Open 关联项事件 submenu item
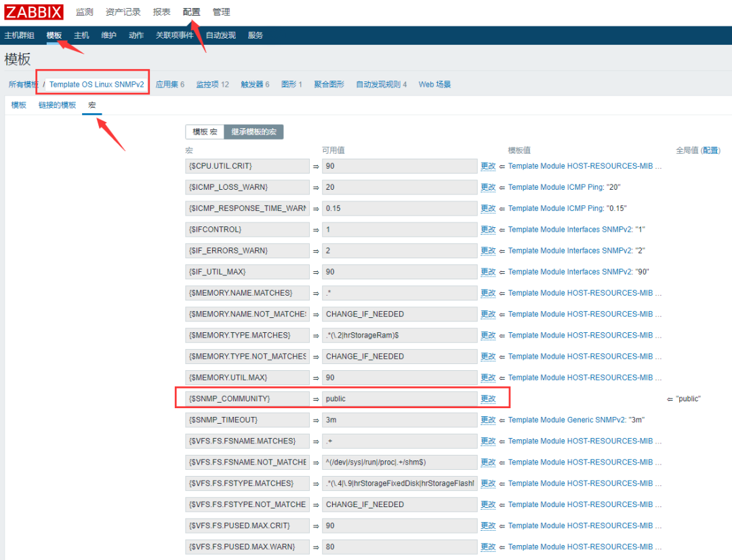Image resolution: width=732 pixels, height=560 pixels. pos(175,35)
